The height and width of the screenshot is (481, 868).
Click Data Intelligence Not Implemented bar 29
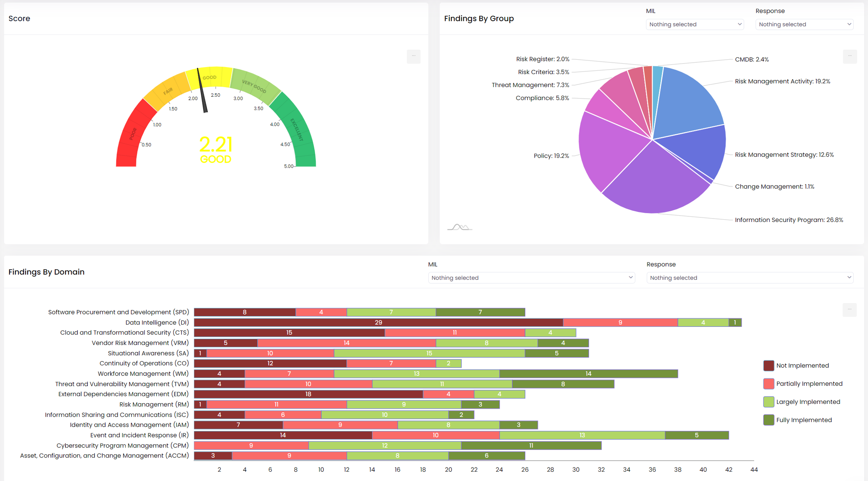378,322
